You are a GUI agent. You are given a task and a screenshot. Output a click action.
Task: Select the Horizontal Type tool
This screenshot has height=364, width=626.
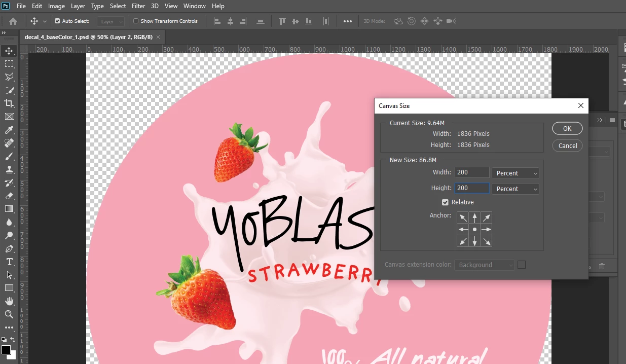9,262
